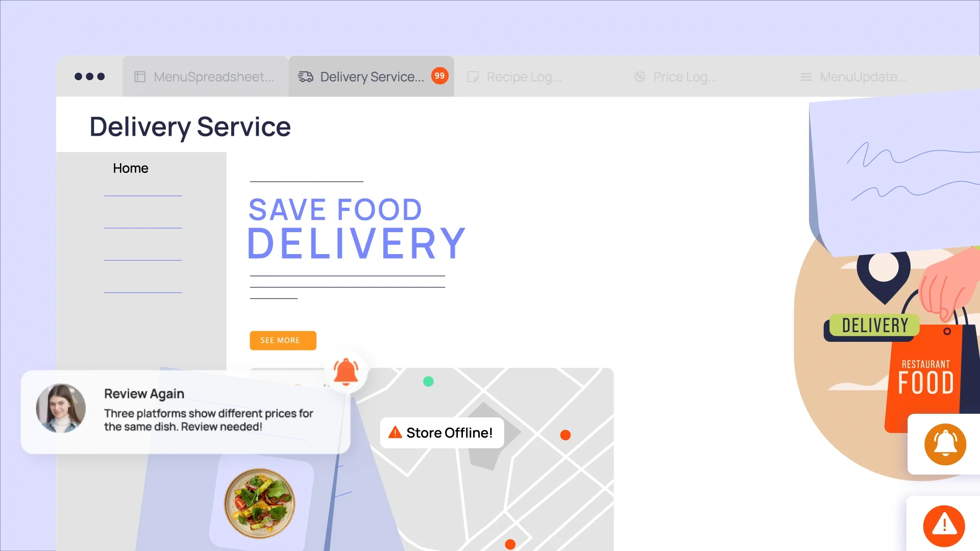This screenshot has width=980, height=551.
Task: Switch to the MenuSpreadsheet tab
Action: coord(205,77)
